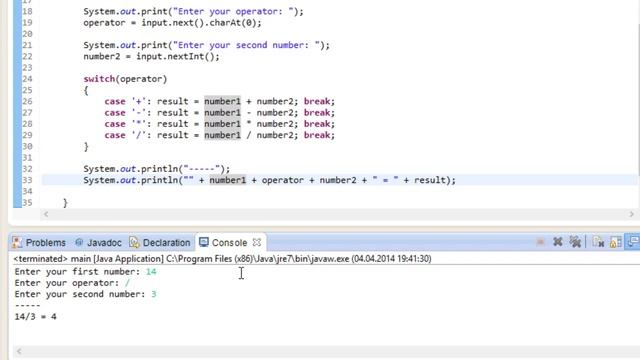Image resolution: width=640 pixels, height=360 pixels.
Task: Click the "-----" separator line in console
Action: pos(27,305)
